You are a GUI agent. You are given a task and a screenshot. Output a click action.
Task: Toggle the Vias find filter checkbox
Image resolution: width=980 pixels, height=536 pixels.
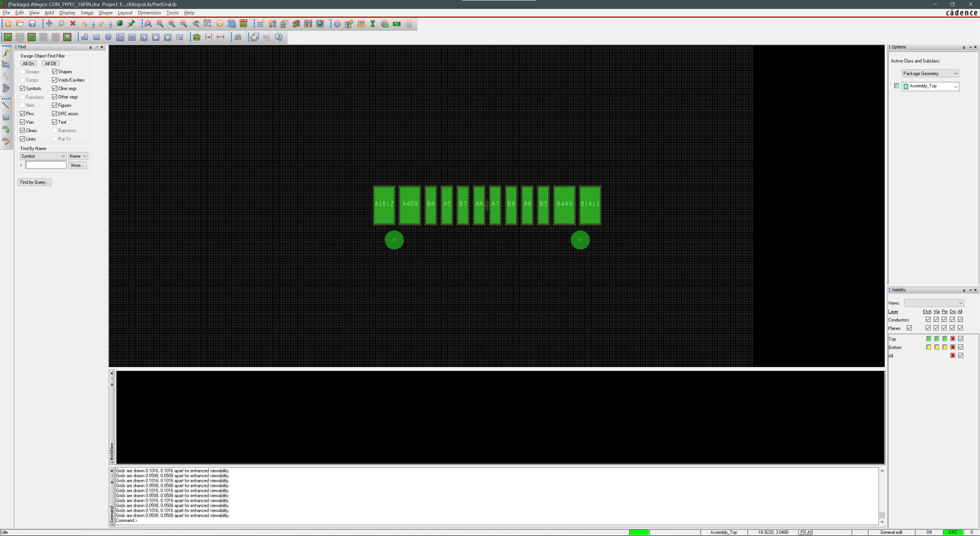22,122
